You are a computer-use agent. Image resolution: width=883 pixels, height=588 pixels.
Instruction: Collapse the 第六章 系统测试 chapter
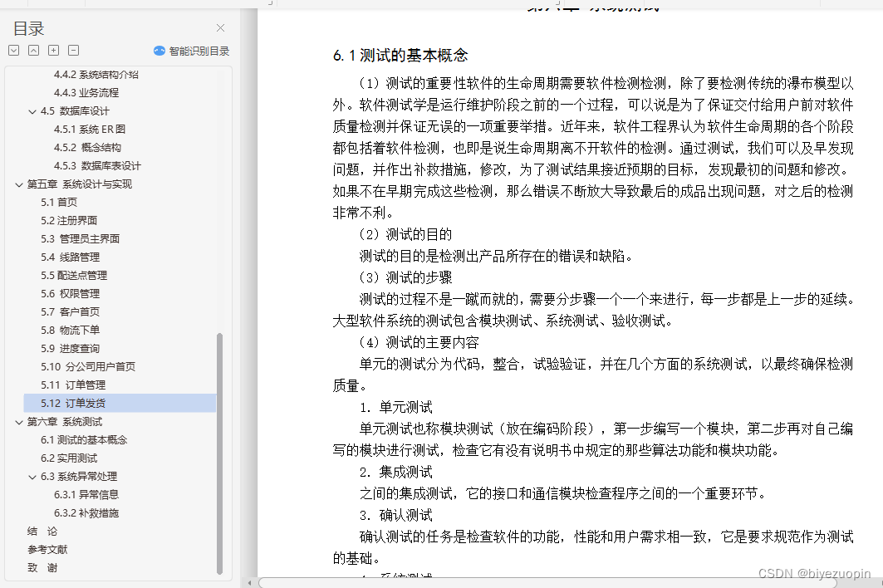click(x=19, y=422)
